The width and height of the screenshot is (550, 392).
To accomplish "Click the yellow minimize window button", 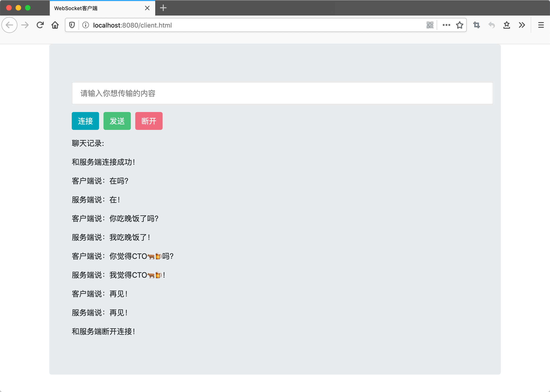I will tap(18, 8).
